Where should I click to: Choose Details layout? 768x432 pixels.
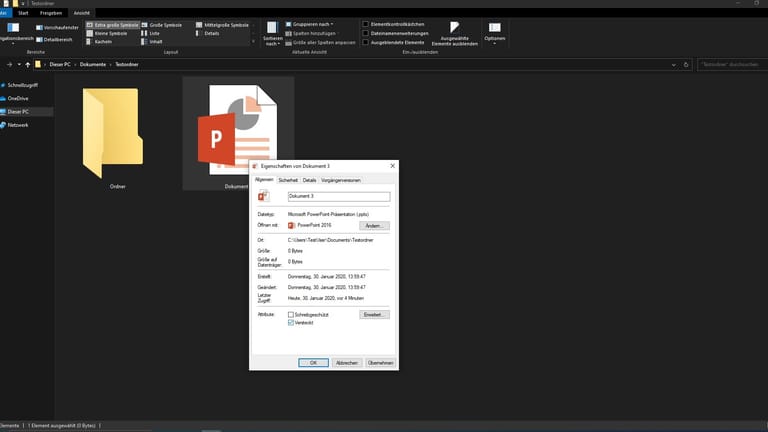click(208, 33)
